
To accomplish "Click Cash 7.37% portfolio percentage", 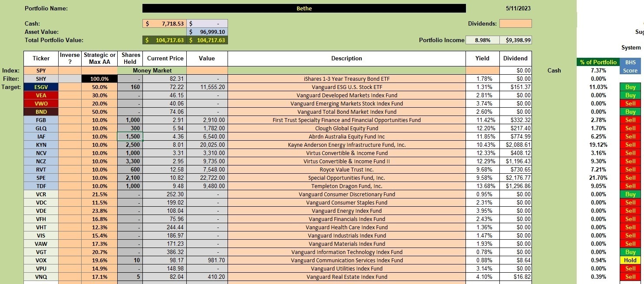I will coord(598,70).
